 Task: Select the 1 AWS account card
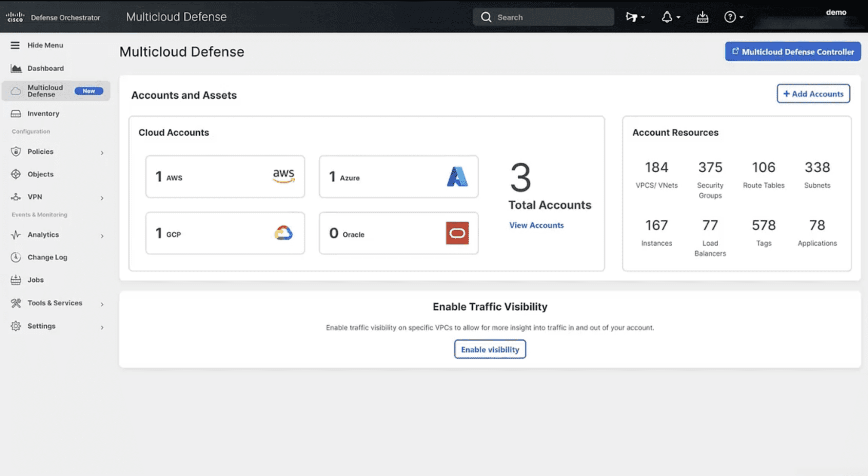click(x=225, y=177)
